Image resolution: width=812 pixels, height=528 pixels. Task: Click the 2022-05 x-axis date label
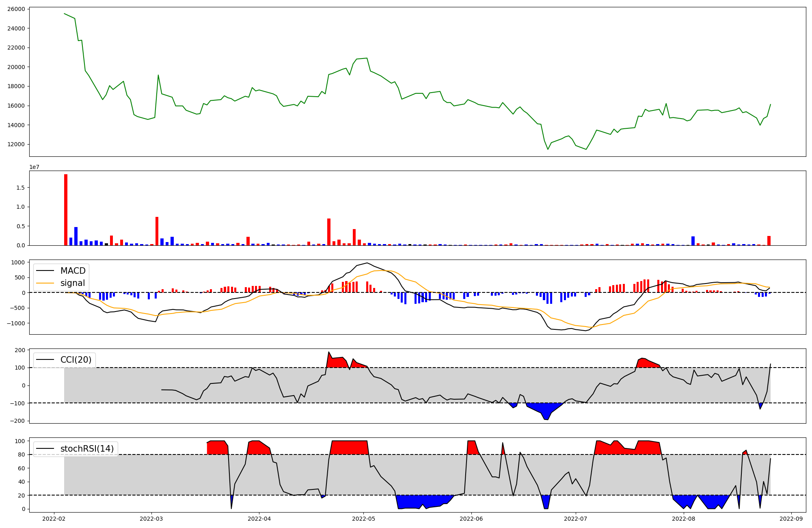click(363, 518)
